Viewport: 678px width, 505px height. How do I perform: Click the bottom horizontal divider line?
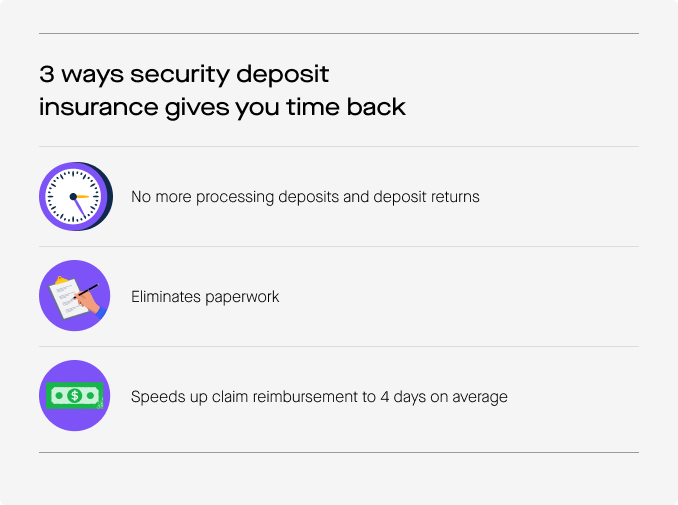coord(339,453)
